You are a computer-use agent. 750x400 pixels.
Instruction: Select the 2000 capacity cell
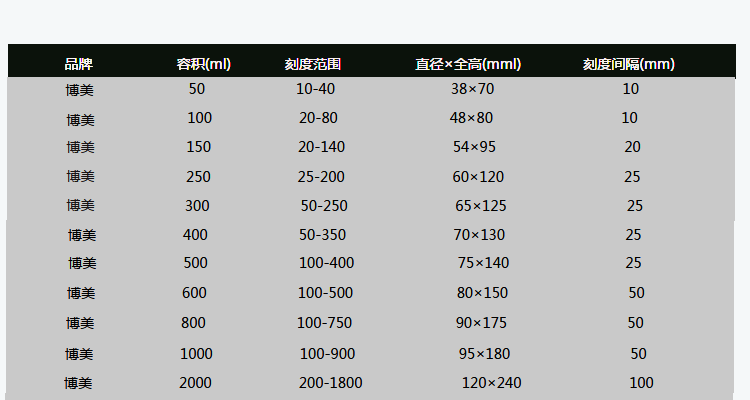click(x=195, y=383)
